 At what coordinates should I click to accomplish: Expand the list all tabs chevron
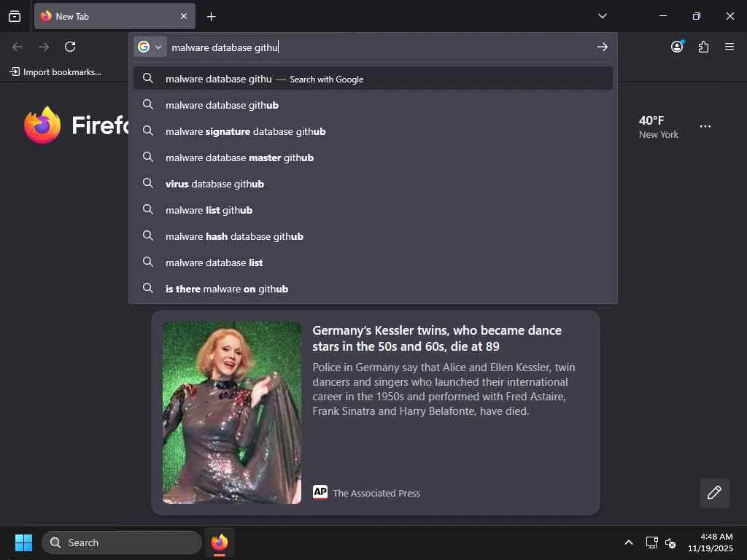pos(602,16)
